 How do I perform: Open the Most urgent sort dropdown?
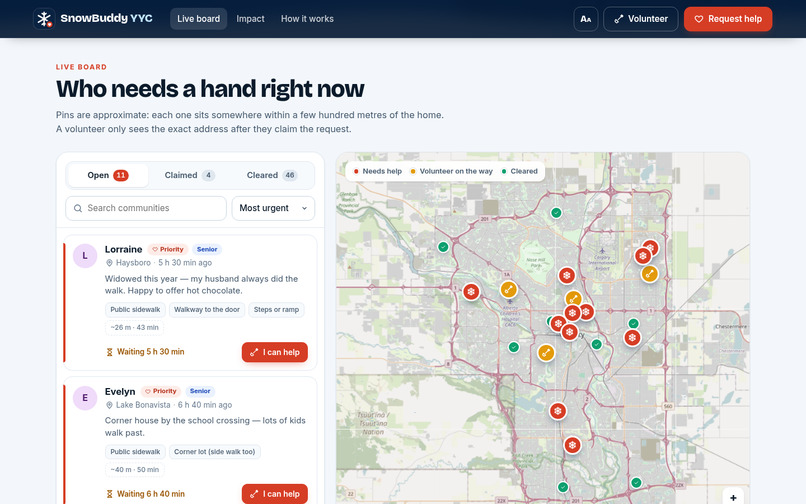click(x=273, y=208)
